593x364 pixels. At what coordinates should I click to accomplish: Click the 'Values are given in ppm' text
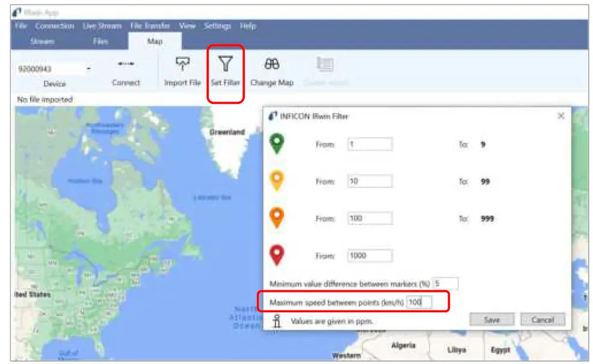(331, 321)
